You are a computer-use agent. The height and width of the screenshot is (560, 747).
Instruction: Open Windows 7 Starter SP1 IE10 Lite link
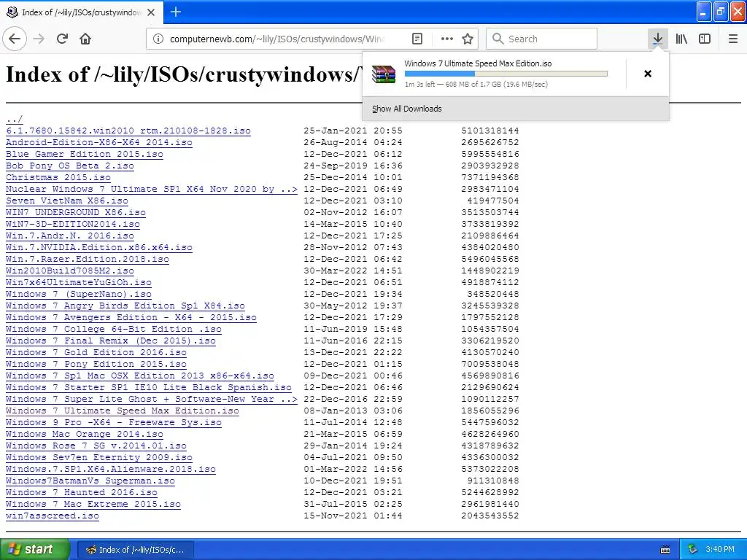(x=149, y=387)
